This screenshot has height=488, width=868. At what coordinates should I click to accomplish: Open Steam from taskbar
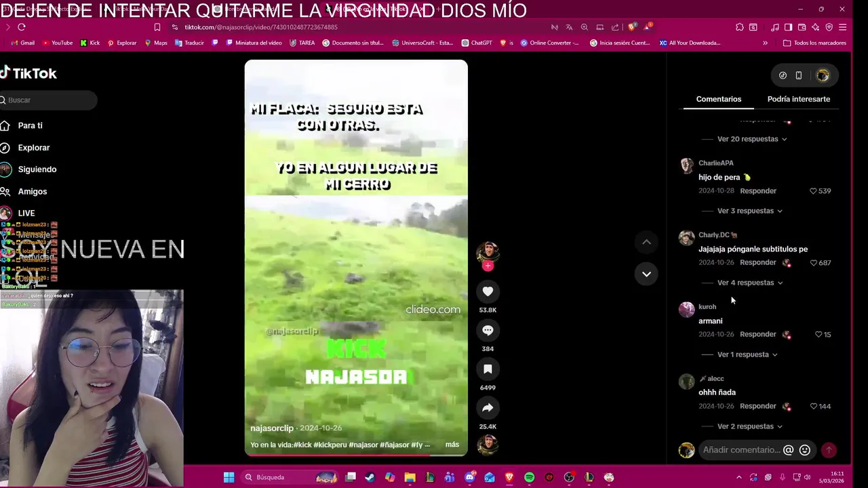(370, 477)
